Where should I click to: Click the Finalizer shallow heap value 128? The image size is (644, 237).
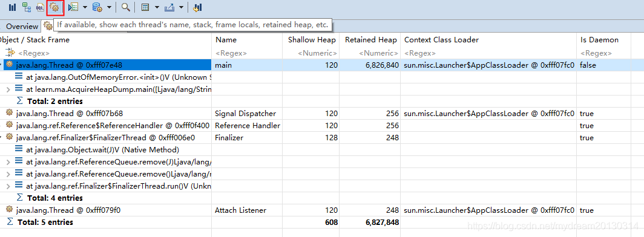331,138
